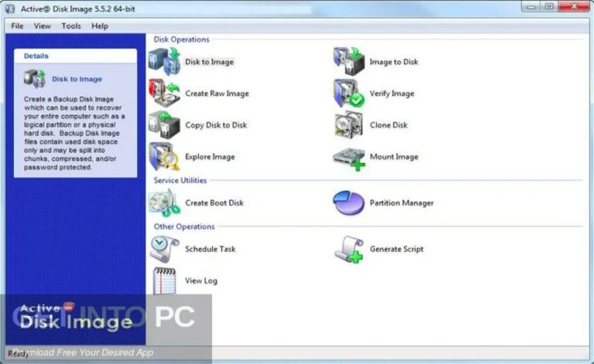594x364 pixels.
Task: Open the Help menu
Action: (100, 26)
